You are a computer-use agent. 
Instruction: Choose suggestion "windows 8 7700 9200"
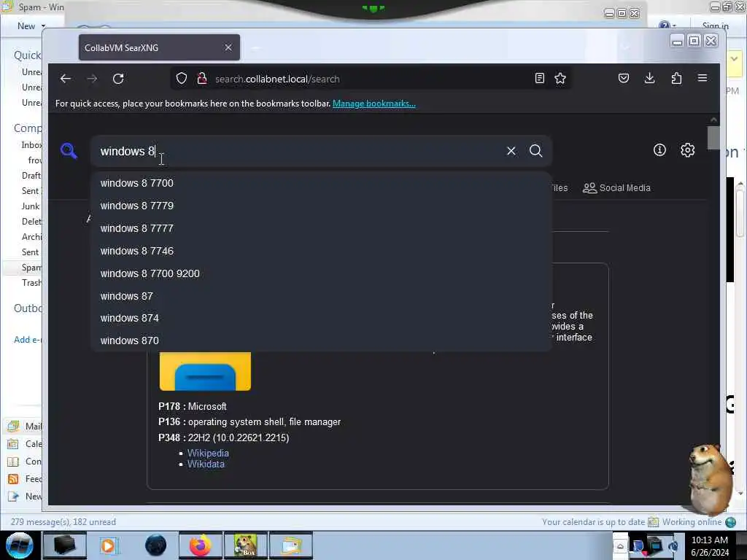tap(321, 274)
